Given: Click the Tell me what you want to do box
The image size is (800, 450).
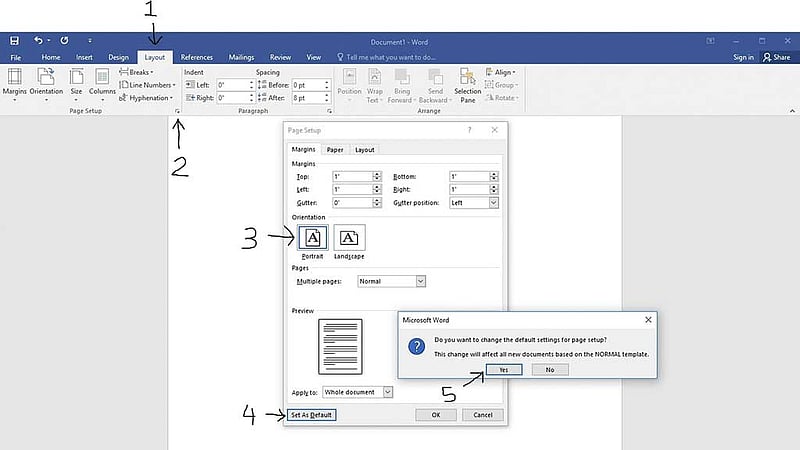Looking at the screenshot, I should [x=386, y=57].
